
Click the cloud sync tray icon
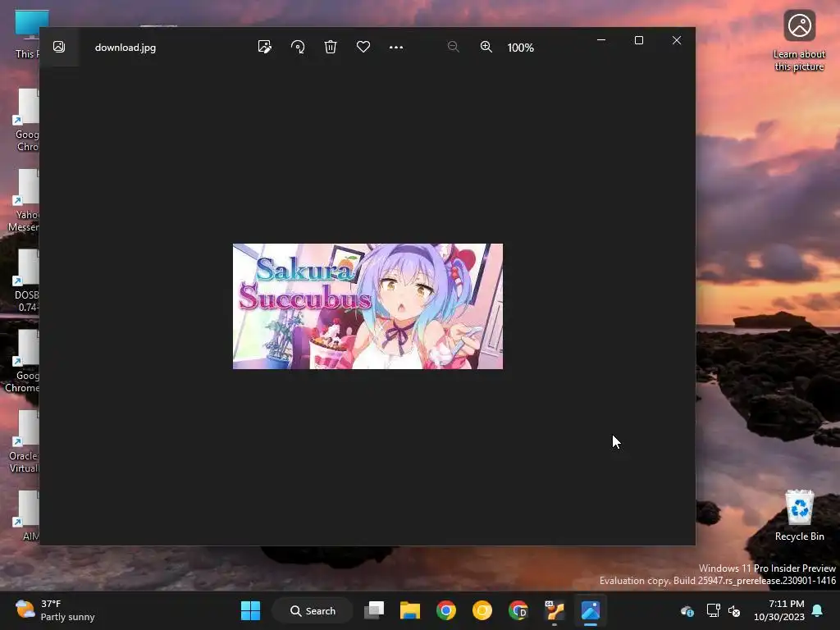(x=687, y=610)
